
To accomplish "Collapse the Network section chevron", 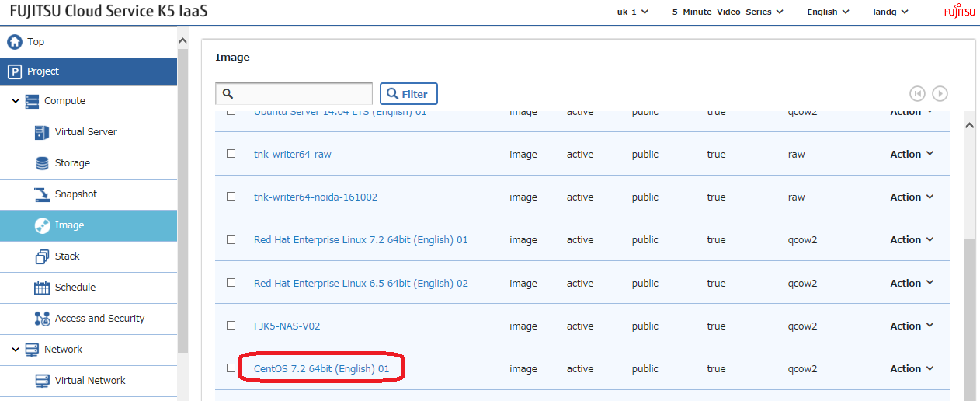I will pyautogui.click(x=16, y=350).
